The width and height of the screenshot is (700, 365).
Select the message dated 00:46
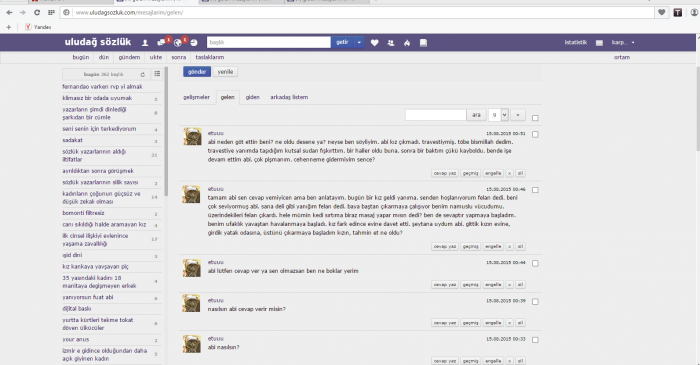point(535,190)
